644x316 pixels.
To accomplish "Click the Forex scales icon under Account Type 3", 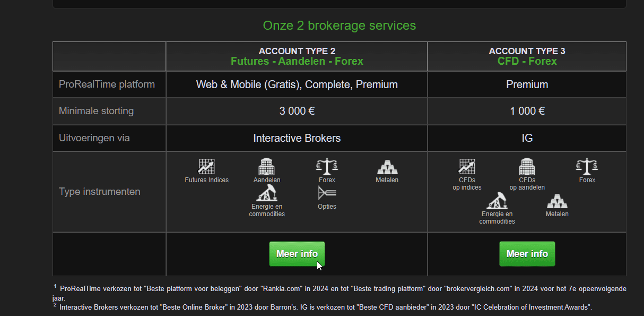I will click(x=587, y=167).
